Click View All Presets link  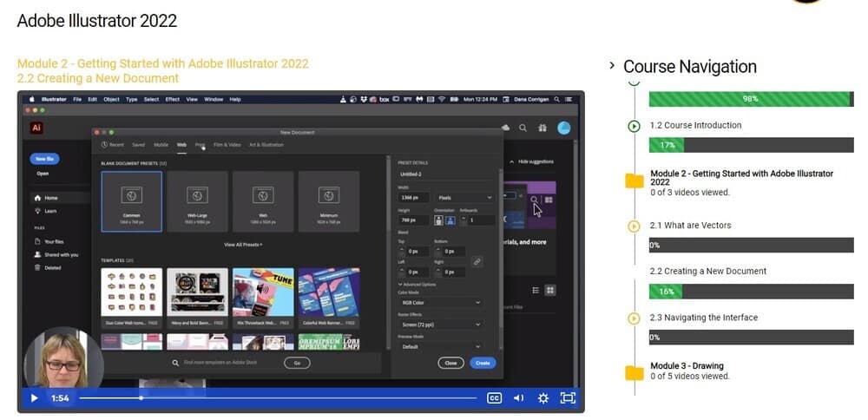243,245
